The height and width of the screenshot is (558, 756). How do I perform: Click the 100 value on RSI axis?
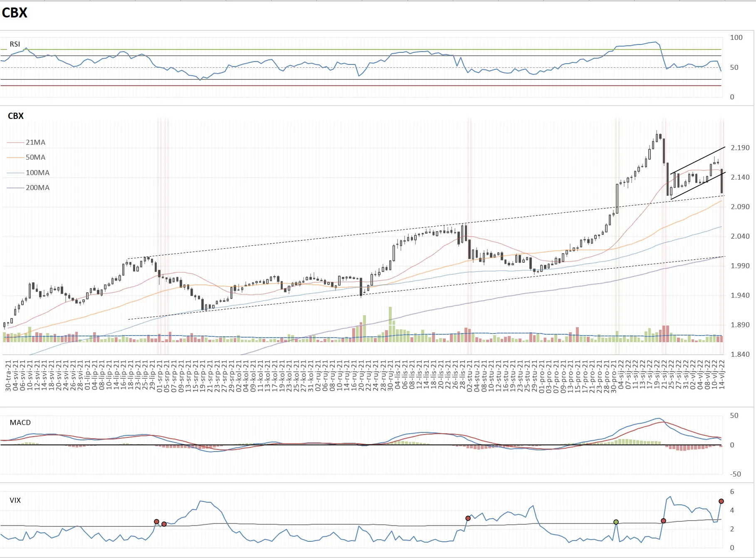[x=736, y=37]
